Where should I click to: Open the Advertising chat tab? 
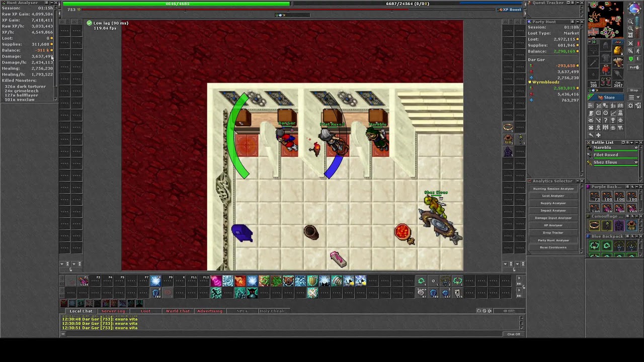210,311
